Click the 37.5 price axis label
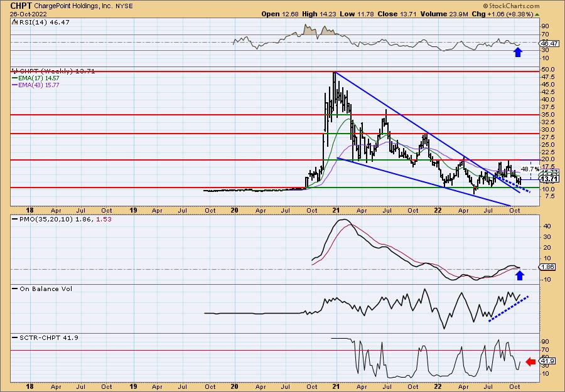Image resolution: width=565 pixels, height=392 pixels. point(547,107)
